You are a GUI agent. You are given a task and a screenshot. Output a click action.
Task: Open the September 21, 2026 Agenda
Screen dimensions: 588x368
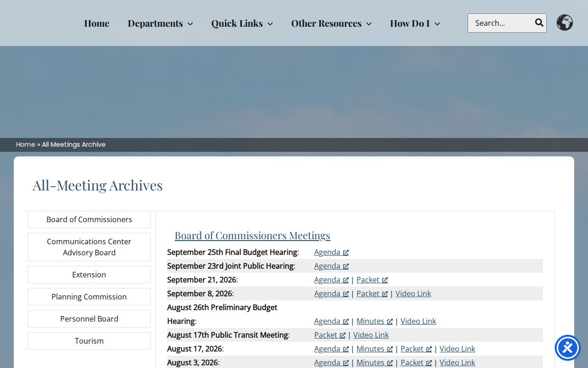click(x=331, y=280)
